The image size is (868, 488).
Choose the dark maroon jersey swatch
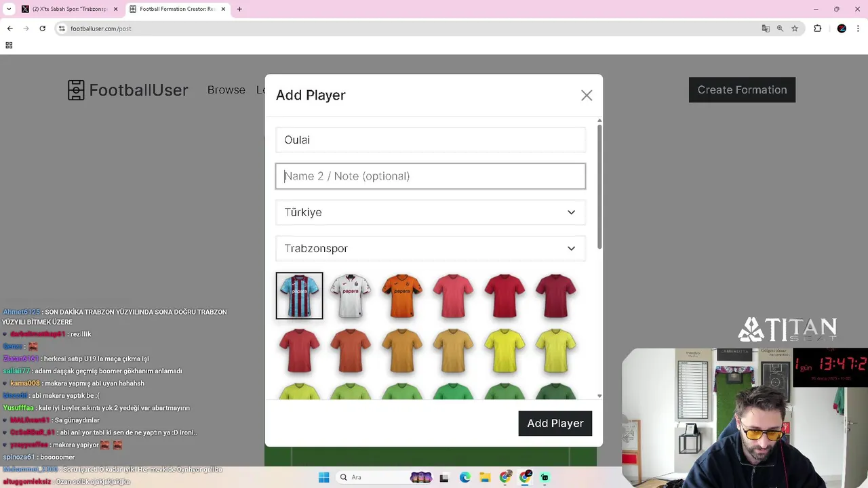click(555, 296)
